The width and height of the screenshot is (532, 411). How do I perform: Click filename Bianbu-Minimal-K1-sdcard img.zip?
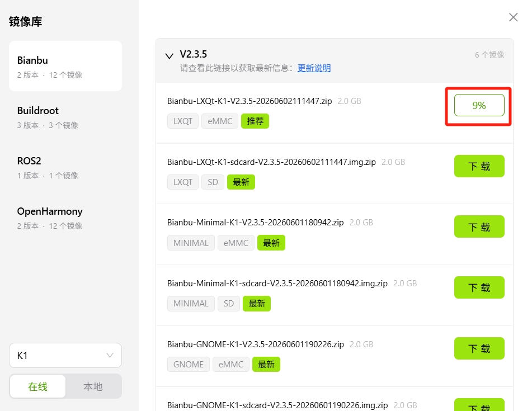tap(277, 284)
